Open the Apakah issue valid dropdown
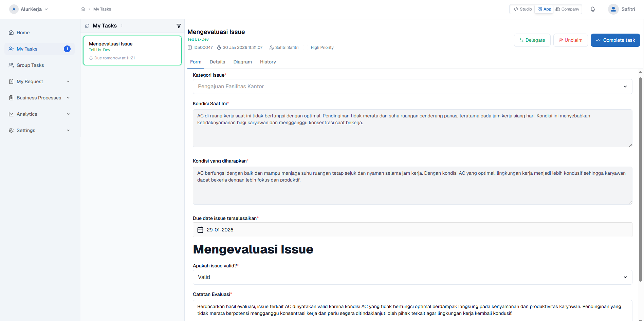Image resolution: width=644 pixels, height=321 pixels. click(x=412, y=277)
